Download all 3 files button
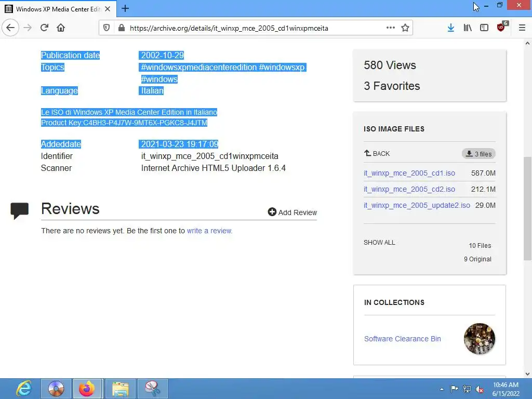The height and width of the screenshot is (399, 532). click(478, 154)
